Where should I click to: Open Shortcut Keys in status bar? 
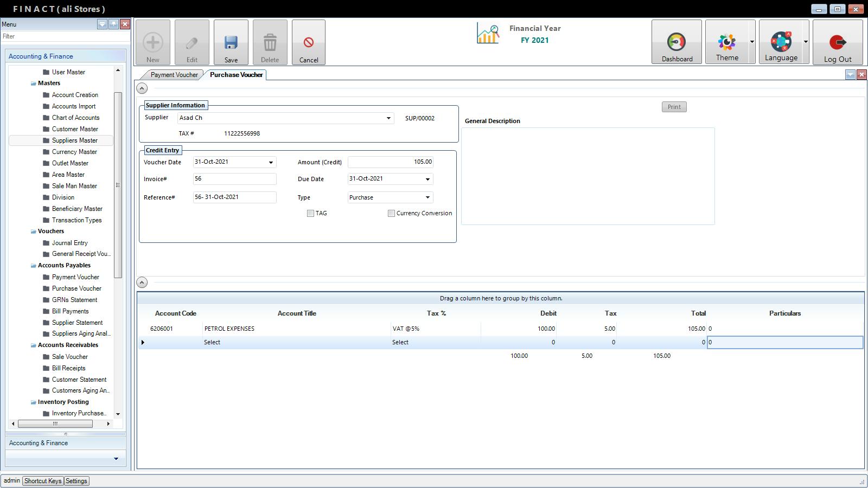pyautogui.click(x=43, y=481)
